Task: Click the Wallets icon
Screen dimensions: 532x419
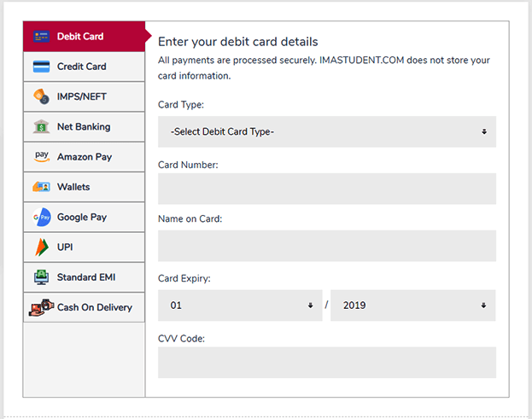Action: tap(41, 187)
